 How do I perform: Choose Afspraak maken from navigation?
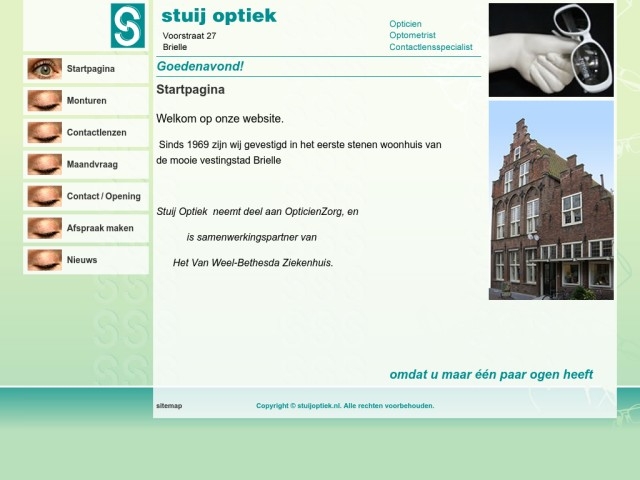99,229
